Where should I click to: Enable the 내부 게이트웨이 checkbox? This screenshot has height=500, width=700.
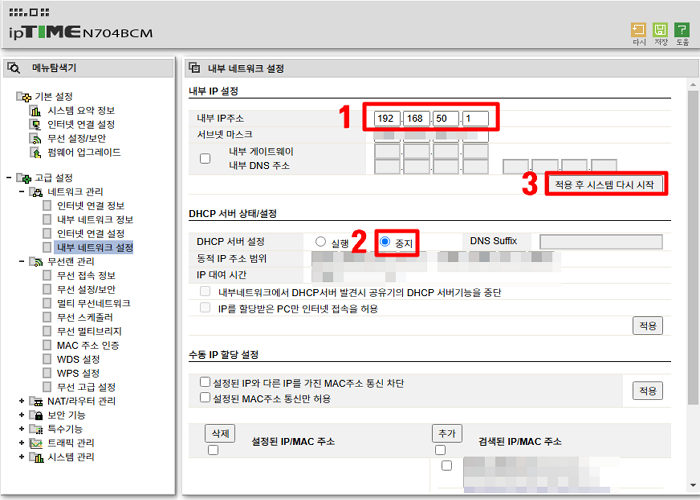(x=205, y=158)
